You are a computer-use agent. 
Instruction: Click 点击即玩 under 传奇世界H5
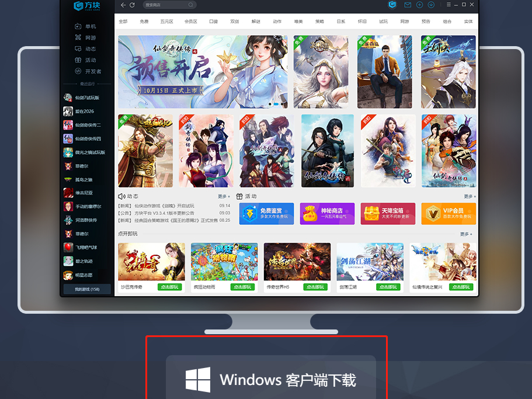pyautogui.click(x=315, y=287)
